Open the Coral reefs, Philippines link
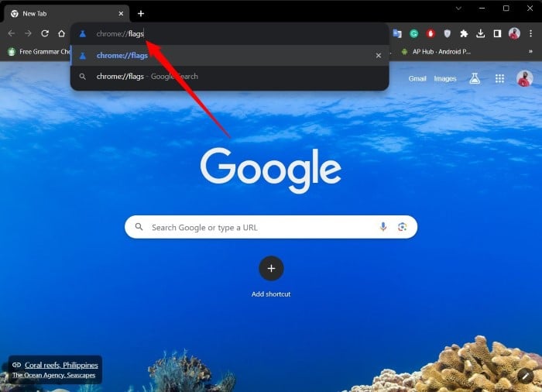This screenshot has width=542, height=392. point(61,365)
